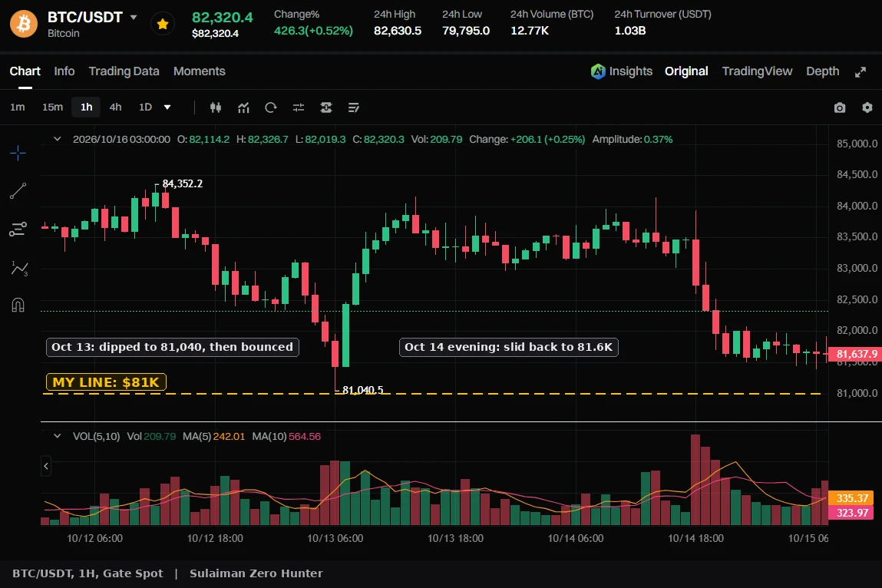Click the orange 335.37 volume MA label

click(x=851, y=498)
